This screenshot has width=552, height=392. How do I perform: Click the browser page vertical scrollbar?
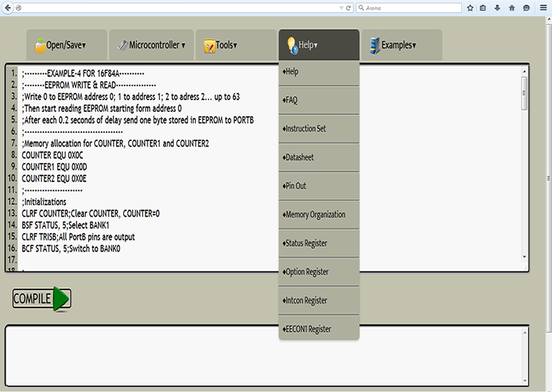[549, 178]
